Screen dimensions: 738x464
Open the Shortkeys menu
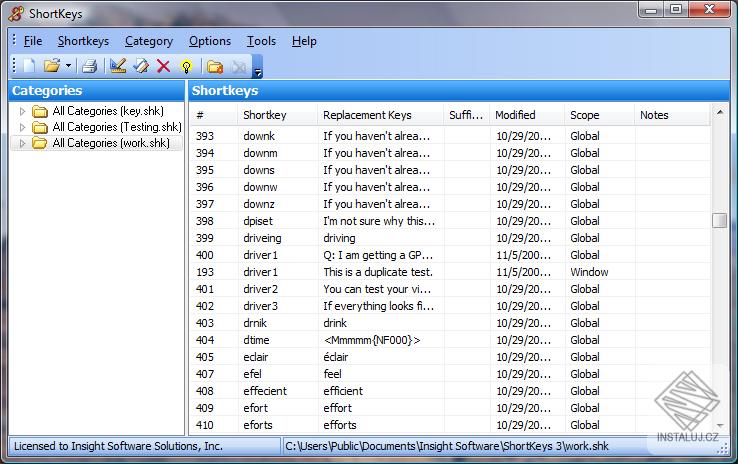tap(83, 41)
